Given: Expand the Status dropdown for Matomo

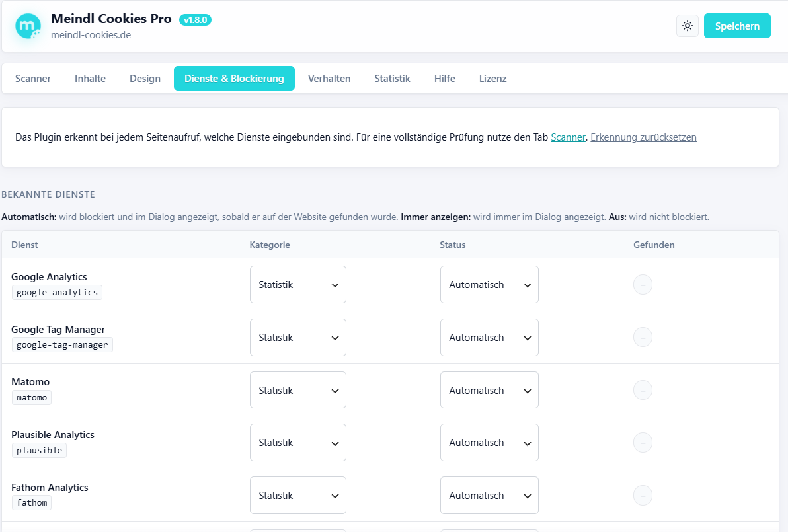Looking at the screenshot, I should click(x=489, y=391).
